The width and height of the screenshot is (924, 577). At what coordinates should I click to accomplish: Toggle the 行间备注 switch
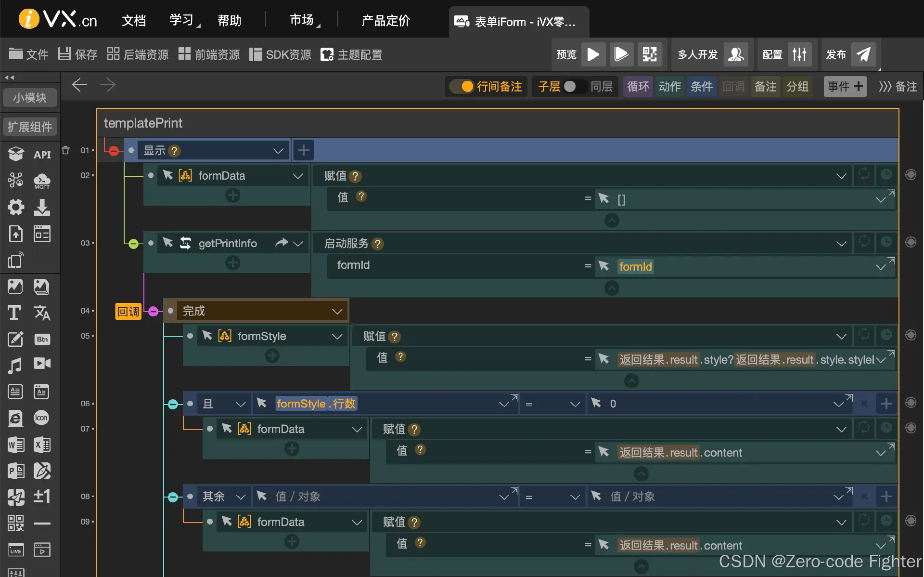[462, 87]
